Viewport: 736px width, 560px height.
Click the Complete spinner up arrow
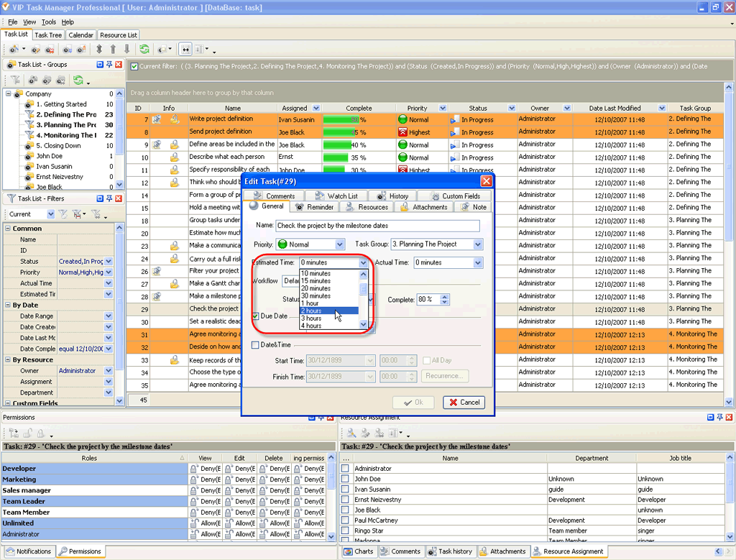(444, 297)
